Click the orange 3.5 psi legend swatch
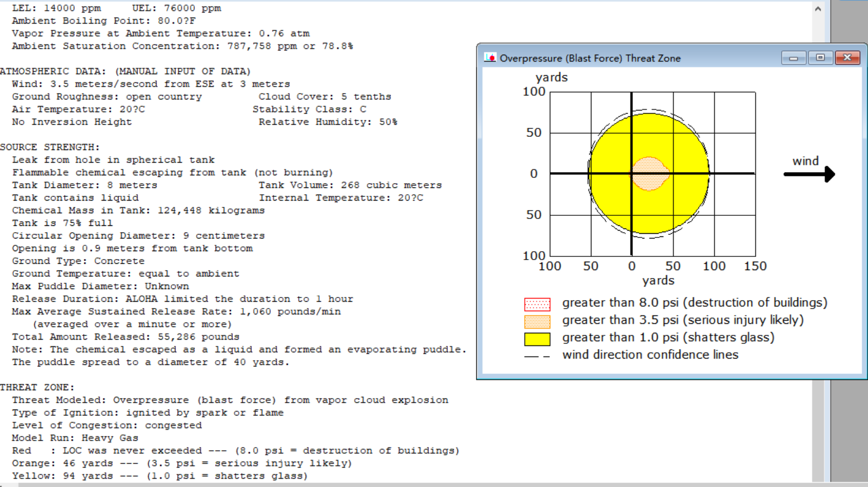Viewport: 868px width, 487px height. coord(537,321)
